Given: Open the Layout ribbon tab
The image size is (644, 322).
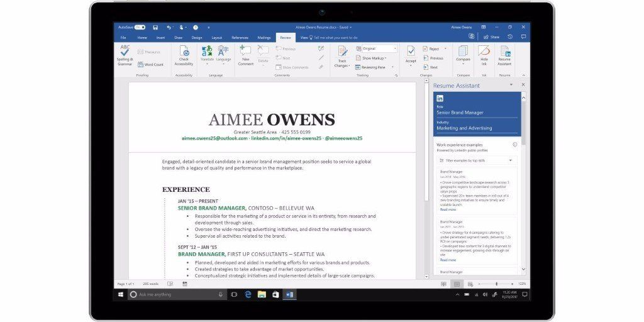Looking at the screenshot, I should click(217, 37).
